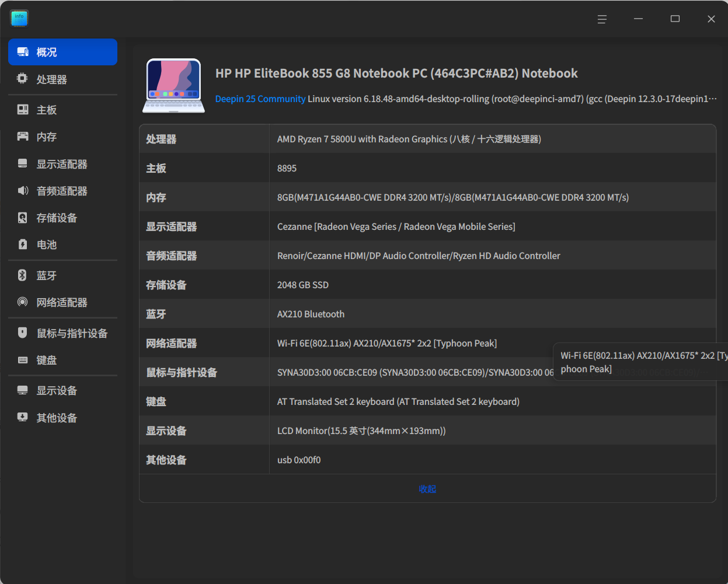Select 音频适配器 audio adapter in sidebar
The height and width of the screenshot is (584, 728).
(62, 191)
